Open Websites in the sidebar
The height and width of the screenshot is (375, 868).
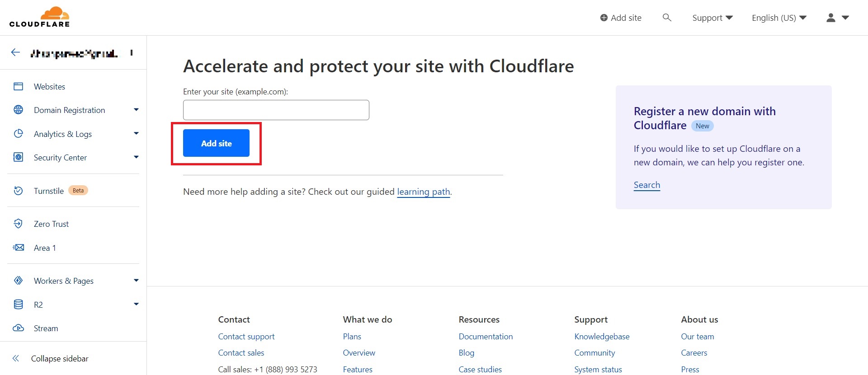click(x=49, y=86)
